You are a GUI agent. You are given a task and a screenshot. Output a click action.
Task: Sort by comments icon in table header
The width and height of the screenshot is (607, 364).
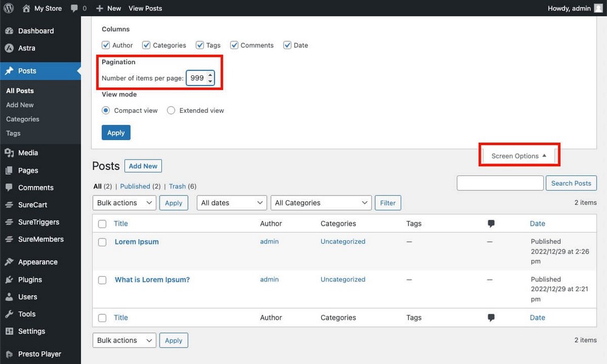click(491, 223)
